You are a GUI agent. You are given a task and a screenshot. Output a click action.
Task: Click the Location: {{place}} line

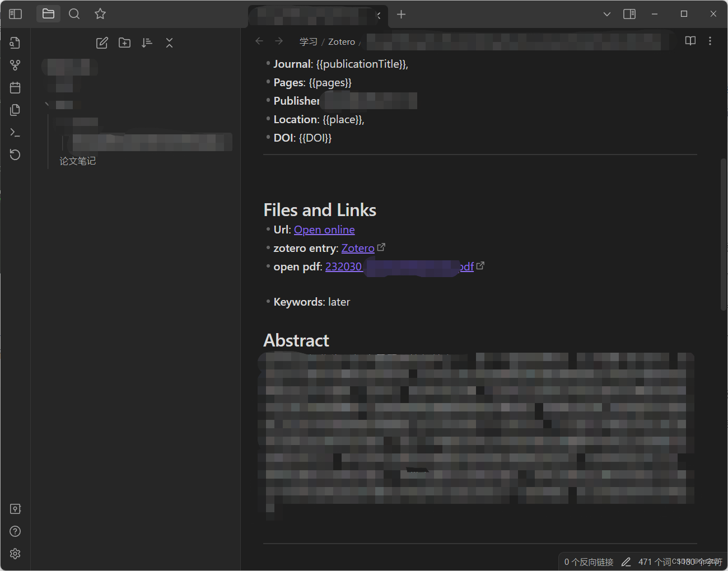pos(319,119)
